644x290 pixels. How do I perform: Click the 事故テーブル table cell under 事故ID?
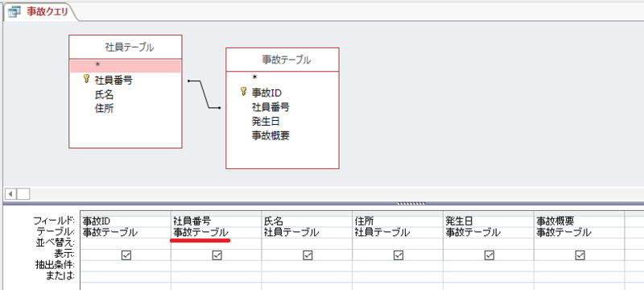point(126,233)
